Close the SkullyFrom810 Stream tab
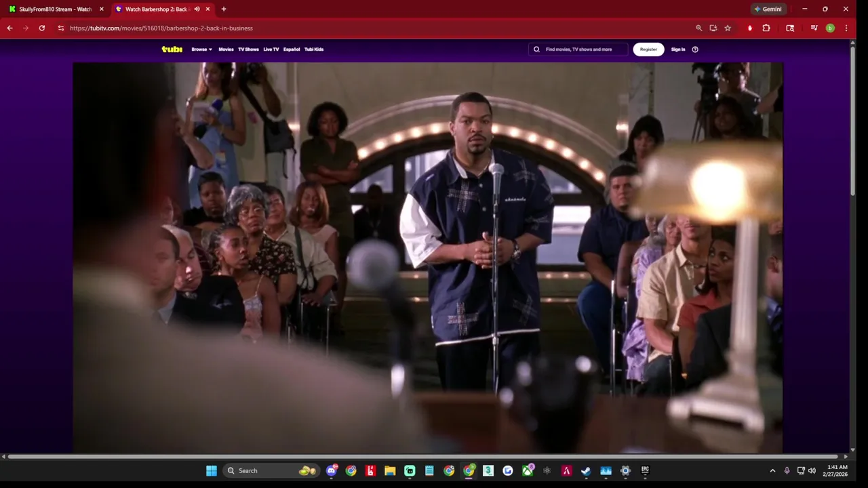The width and height of the screenshot is (868, 488). [102, 9]
